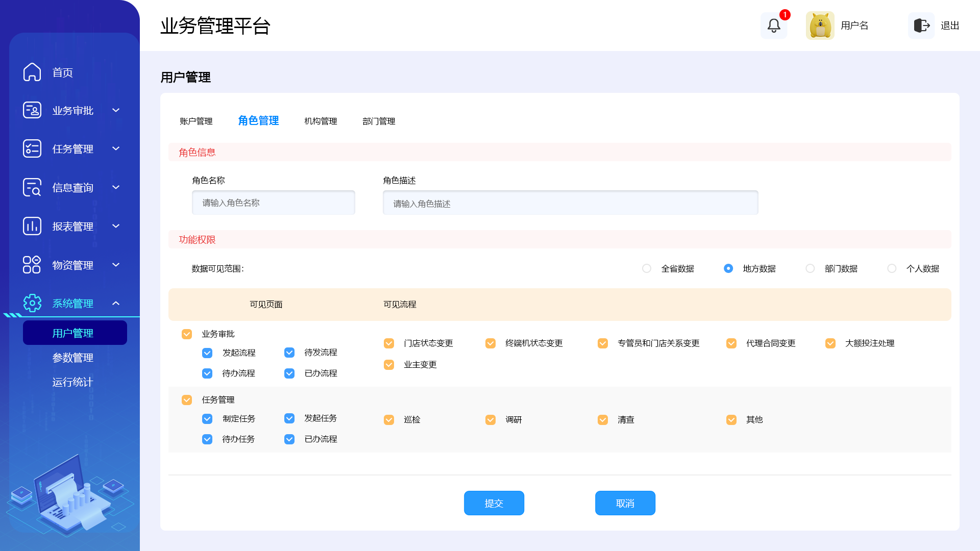Click the notification bell icon

click(774, 26)
